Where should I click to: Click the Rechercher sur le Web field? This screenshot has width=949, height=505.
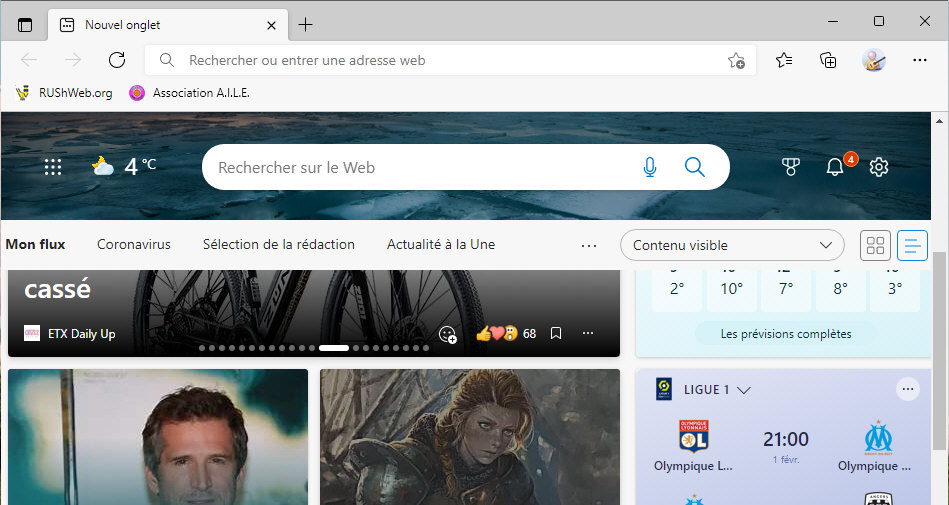coord(420,167)
